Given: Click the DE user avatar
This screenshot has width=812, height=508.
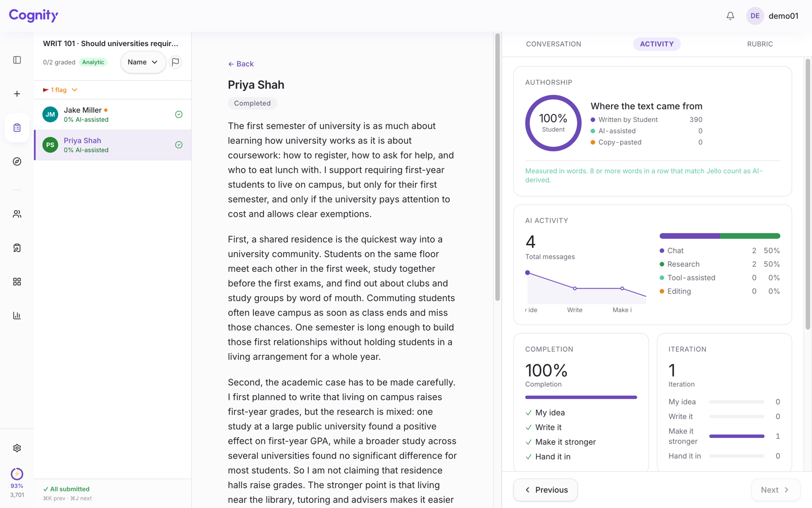Looking at the screenshot, I should (755, 16).
